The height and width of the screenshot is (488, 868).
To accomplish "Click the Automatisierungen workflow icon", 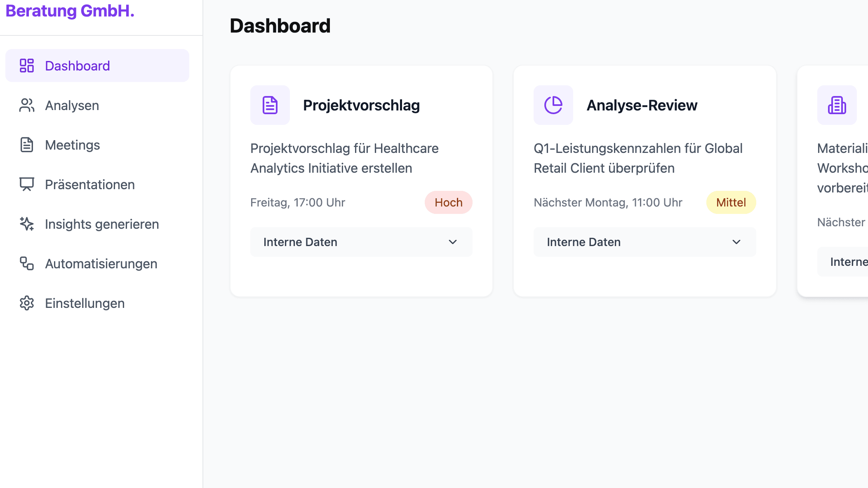I will point(27,263).
